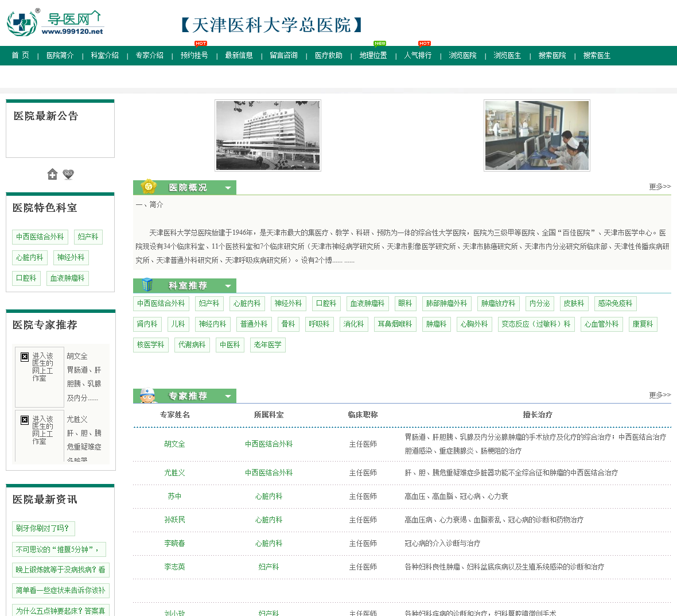Image resolution: width=677 pixels, height=616 pixels.
Task: Click the 专家推荐 doctor icon
Action: [x=148, y=396]
